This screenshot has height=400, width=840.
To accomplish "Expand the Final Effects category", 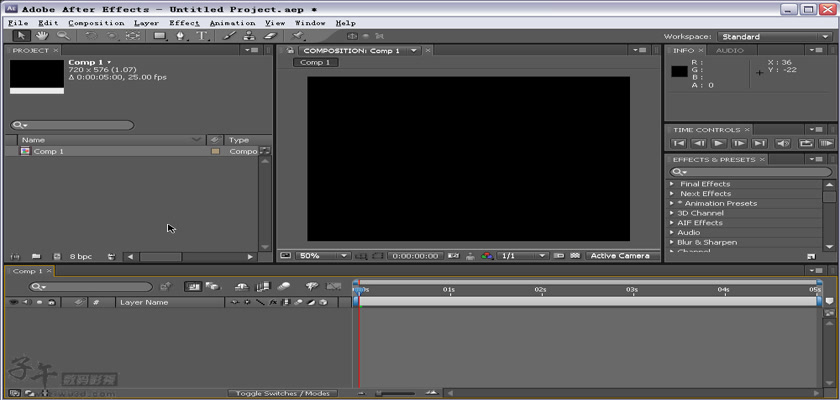I will (672, 184).
